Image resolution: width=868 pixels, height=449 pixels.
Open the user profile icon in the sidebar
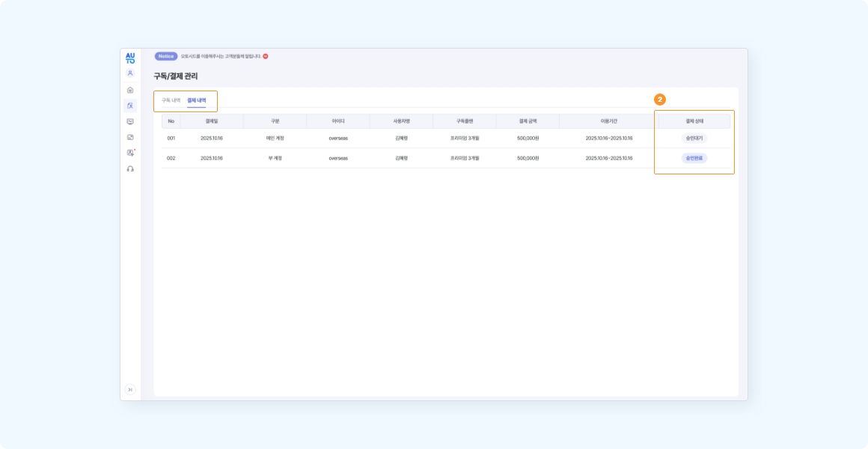pos(130,73)
